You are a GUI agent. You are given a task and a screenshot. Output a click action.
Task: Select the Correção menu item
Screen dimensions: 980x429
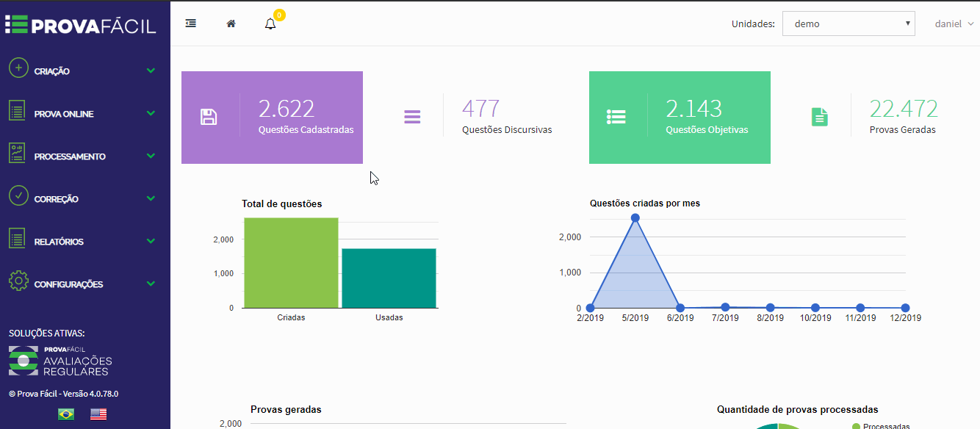(x=57, y=199)
